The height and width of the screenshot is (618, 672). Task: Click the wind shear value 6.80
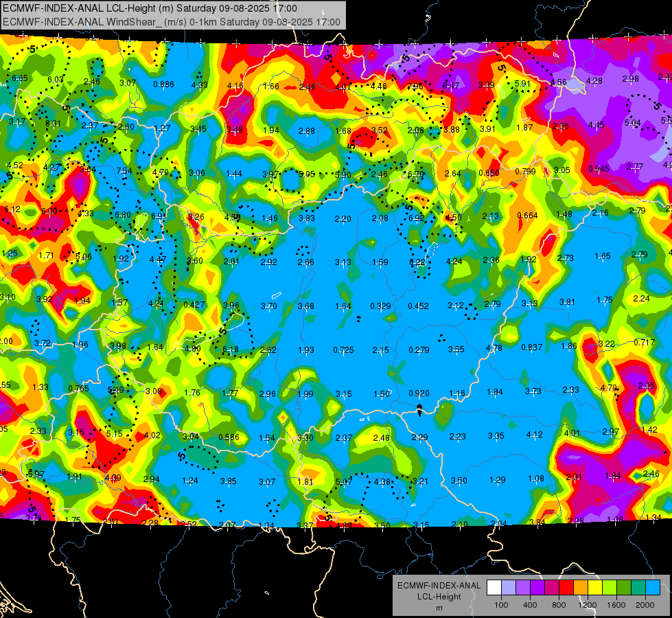coord(123,215)
